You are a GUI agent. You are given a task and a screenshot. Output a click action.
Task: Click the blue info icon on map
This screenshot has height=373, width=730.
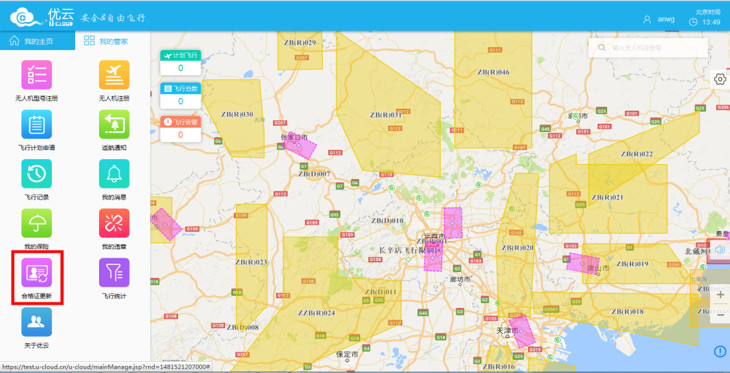pyautogui.click(x=720, y=352)
